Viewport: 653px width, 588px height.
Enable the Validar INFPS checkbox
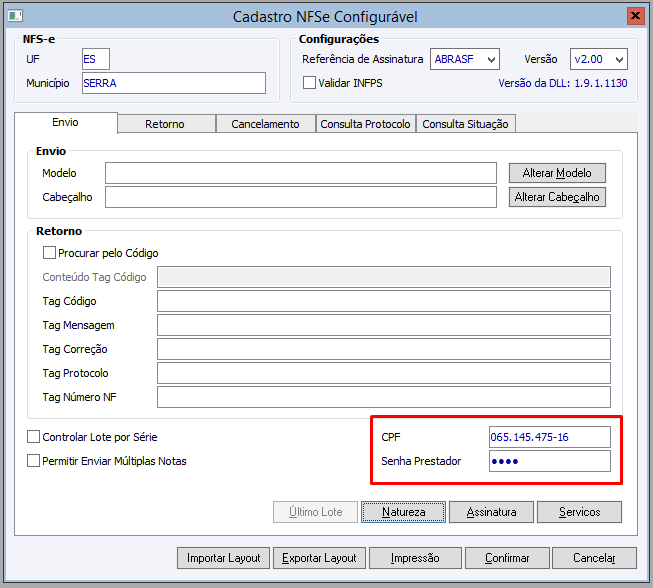click(x=310, y=83)
